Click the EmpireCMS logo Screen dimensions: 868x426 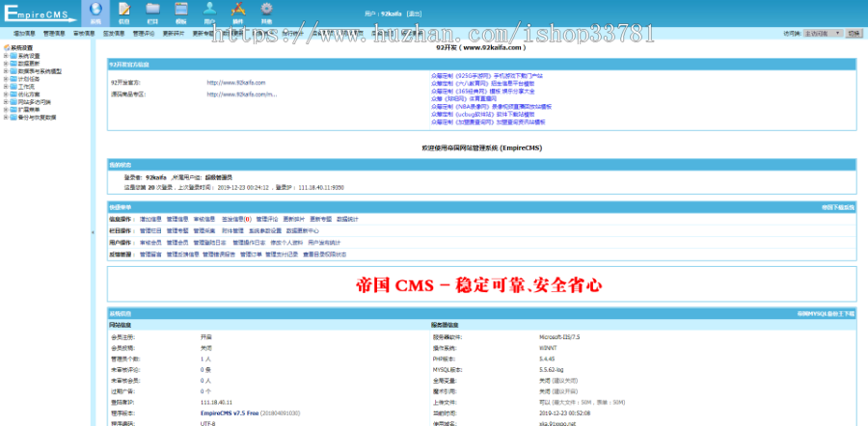pyautogui.click(x=40, y=13)
